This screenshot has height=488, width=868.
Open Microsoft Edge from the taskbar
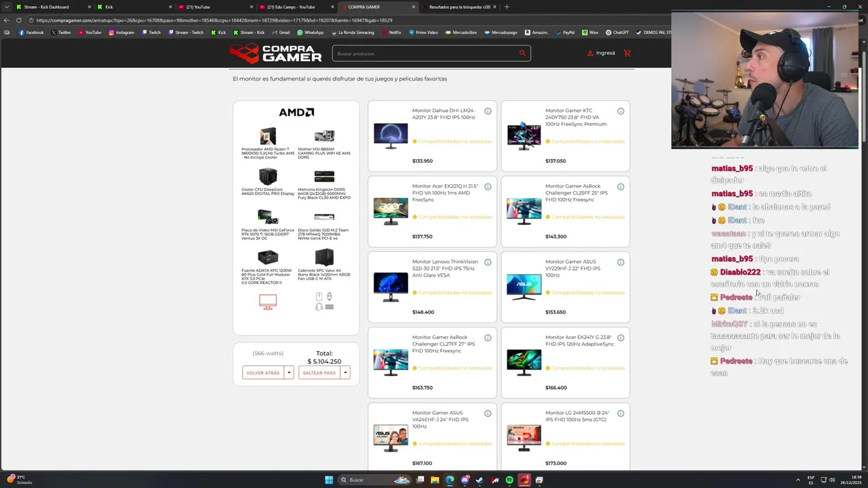450,480
